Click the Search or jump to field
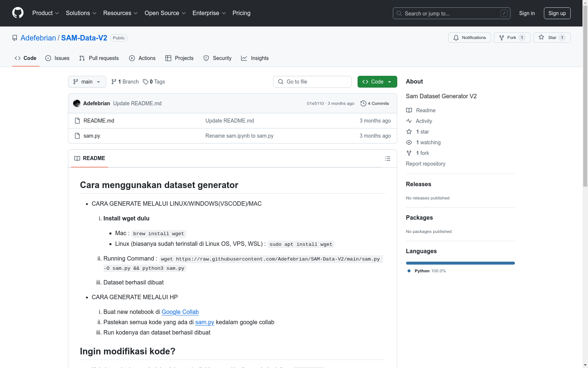 pyautogui.click(x=452, y=13)
